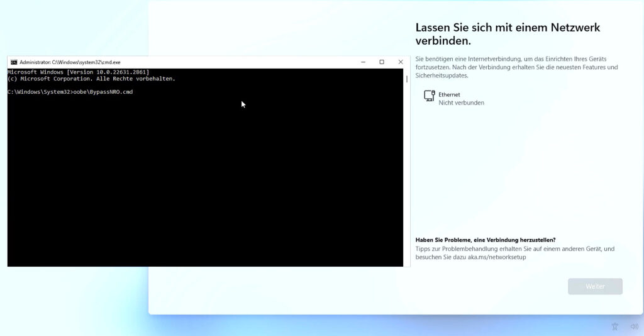Click 'Haben Sie Probleme' help heading
This screenshot has width=644, height=336.
coord(486,240)
